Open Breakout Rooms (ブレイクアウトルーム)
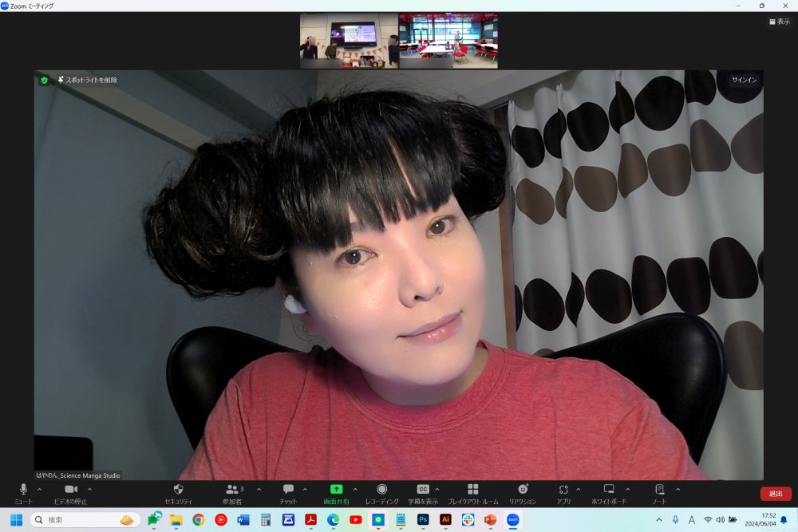798x532 pixels. [472, 490]
